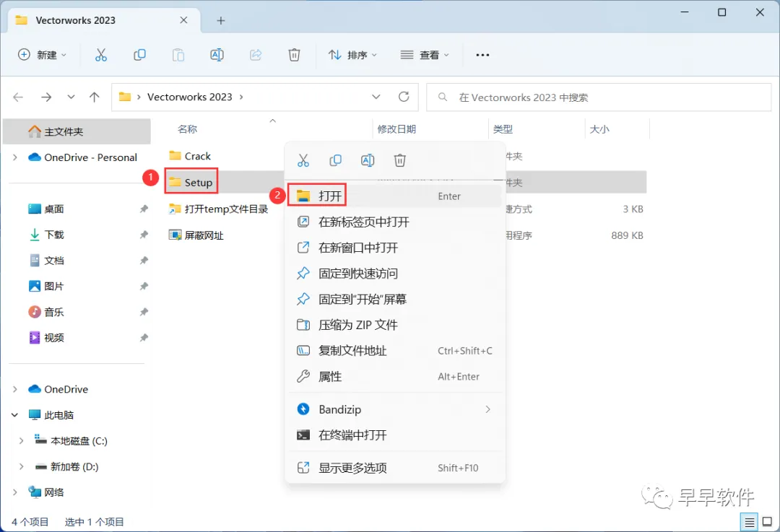780x532 pixels.
Task: Refresh the current folder view
Action: 404,97
